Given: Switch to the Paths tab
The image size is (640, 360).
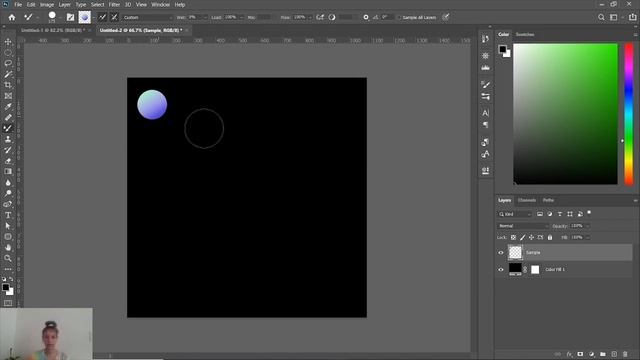Looking at the screenshot, I should pyautogui.click(x=548, y=200).
